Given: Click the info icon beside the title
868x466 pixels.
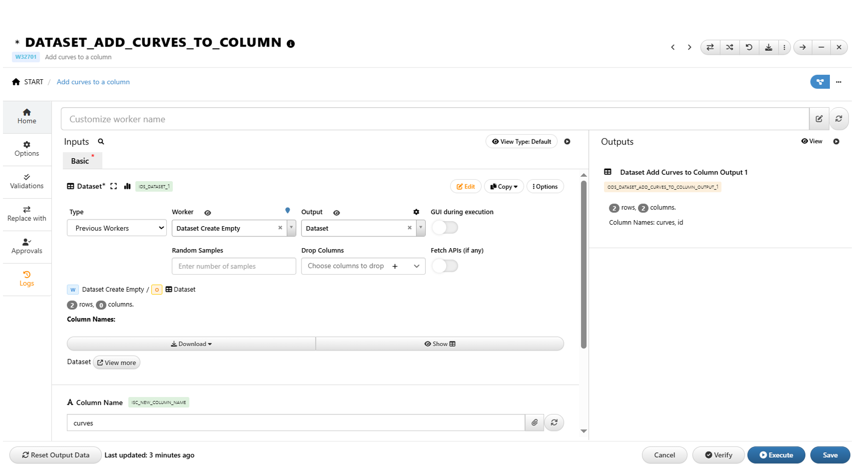Looking at the screenshot, I should pos(291,44).
